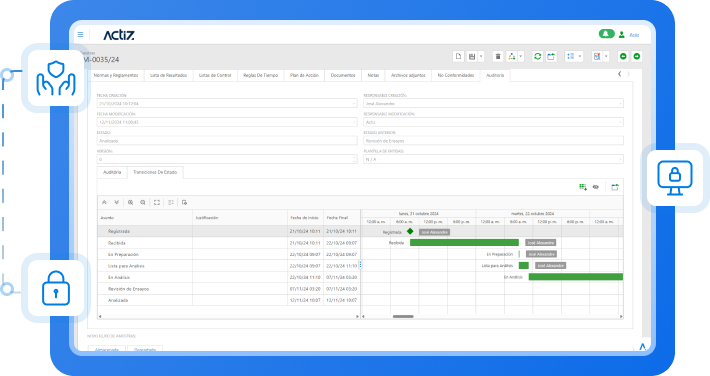Click the green notification bell badge
710x376 pixels.
[x=606, y=34]
